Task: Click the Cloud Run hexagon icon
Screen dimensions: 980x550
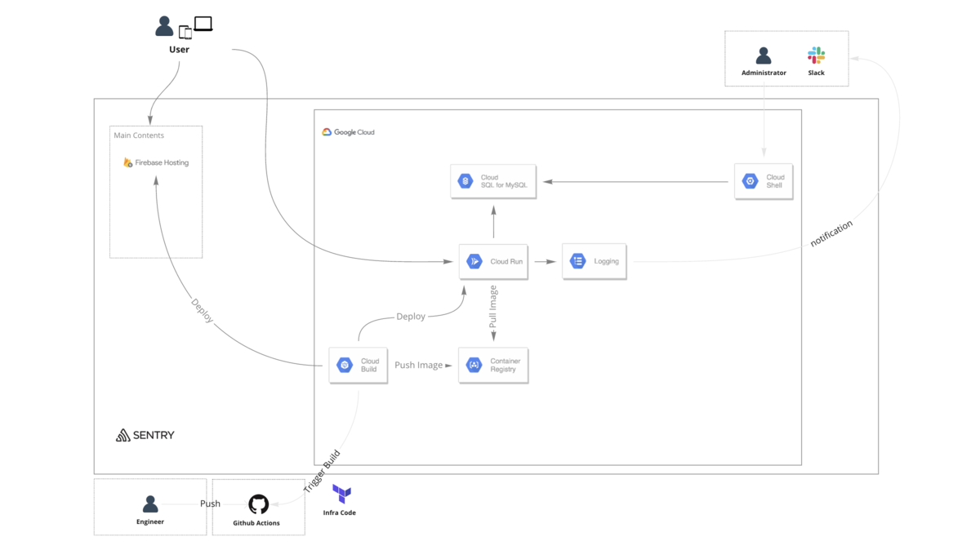Action: tap(474, 261)
